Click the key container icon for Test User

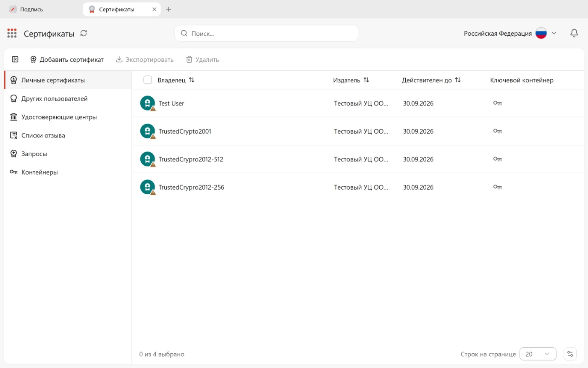pyautogui.click(x=498, y=103)
